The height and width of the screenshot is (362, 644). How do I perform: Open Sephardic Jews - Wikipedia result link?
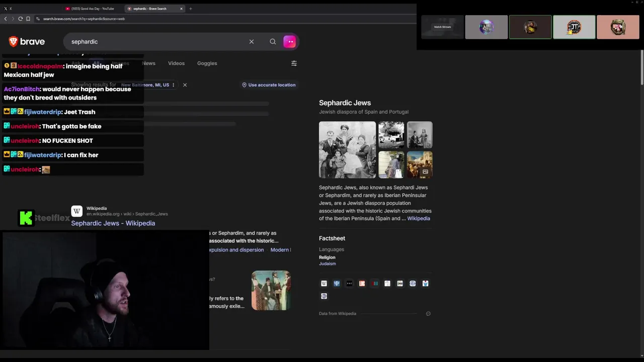pyautogui.click(x=113, y=223)
